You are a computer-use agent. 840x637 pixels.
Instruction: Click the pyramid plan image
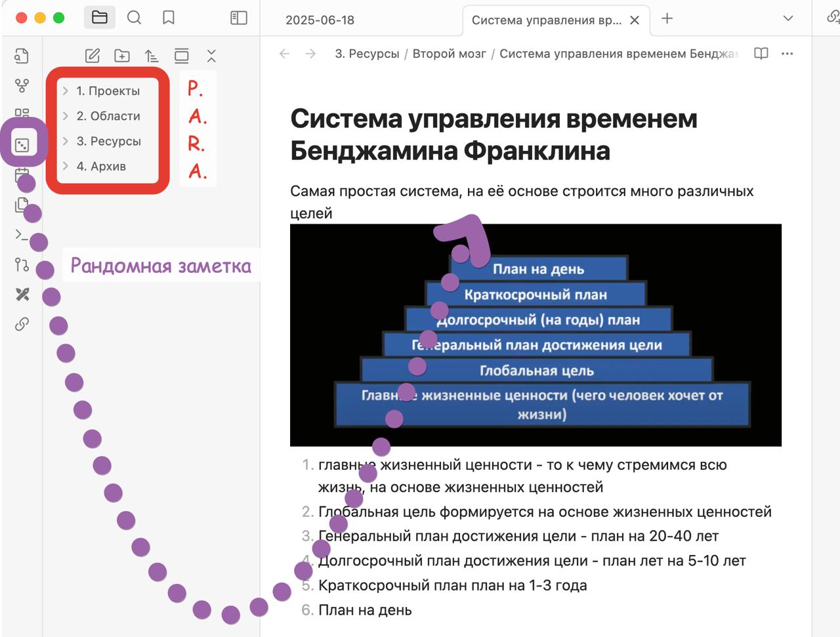(x=535, y=335)
